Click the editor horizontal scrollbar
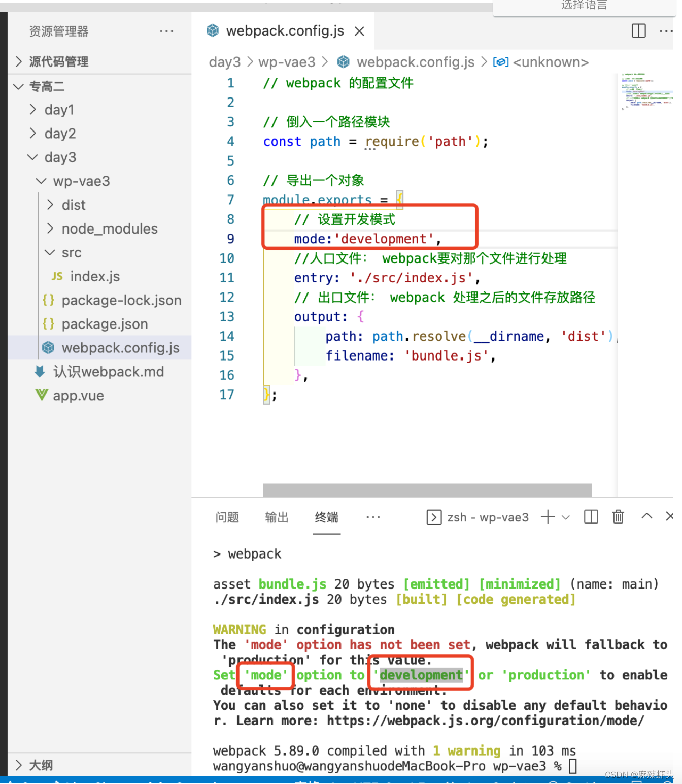This screenshot has height=784, width=682. 427,489
